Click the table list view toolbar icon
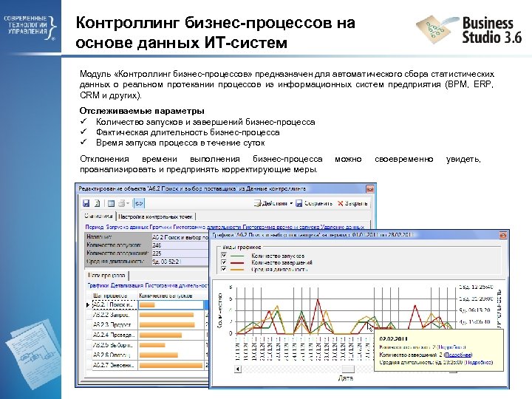This screenshot has height=399, width=532. (x=111, y=203)
